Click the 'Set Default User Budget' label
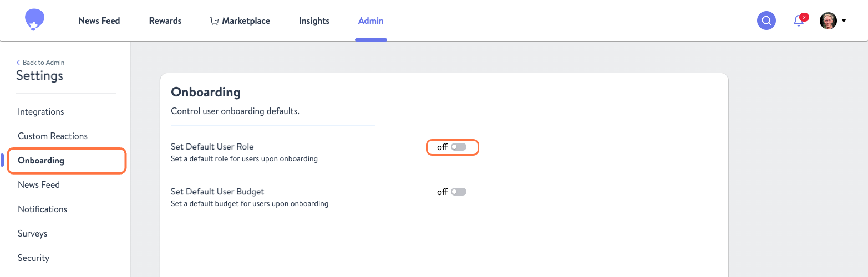868x277 pixels. (x=217, y=192)
